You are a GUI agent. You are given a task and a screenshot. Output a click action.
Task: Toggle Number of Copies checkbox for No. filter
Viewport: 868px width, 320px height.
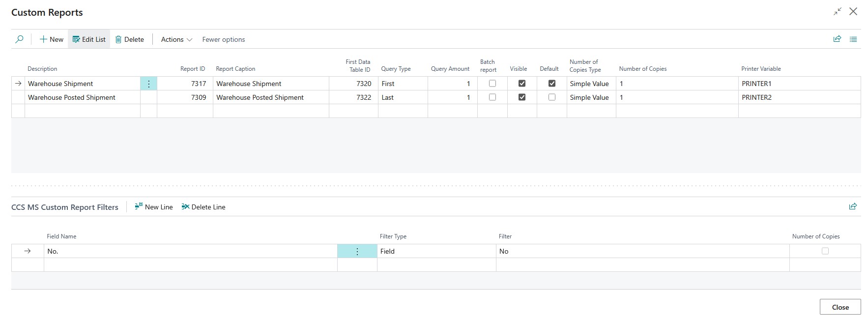pos(825,251)
